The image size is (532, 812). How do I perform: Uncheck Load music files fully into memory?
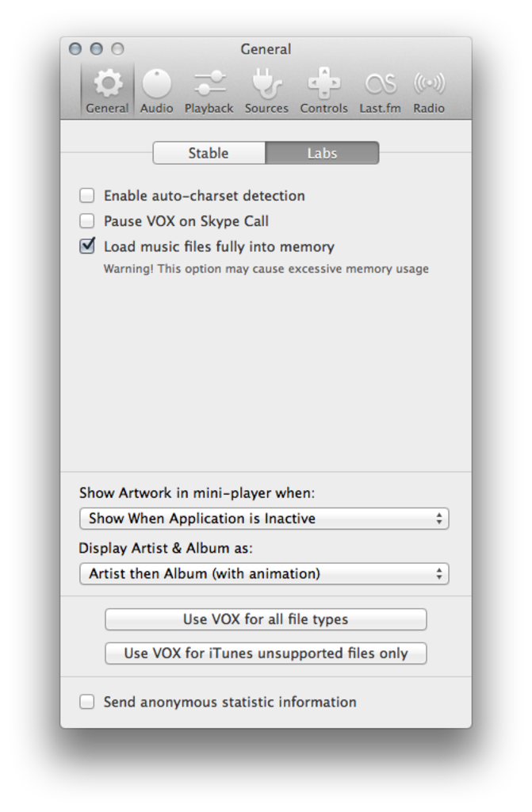[87, 246]
